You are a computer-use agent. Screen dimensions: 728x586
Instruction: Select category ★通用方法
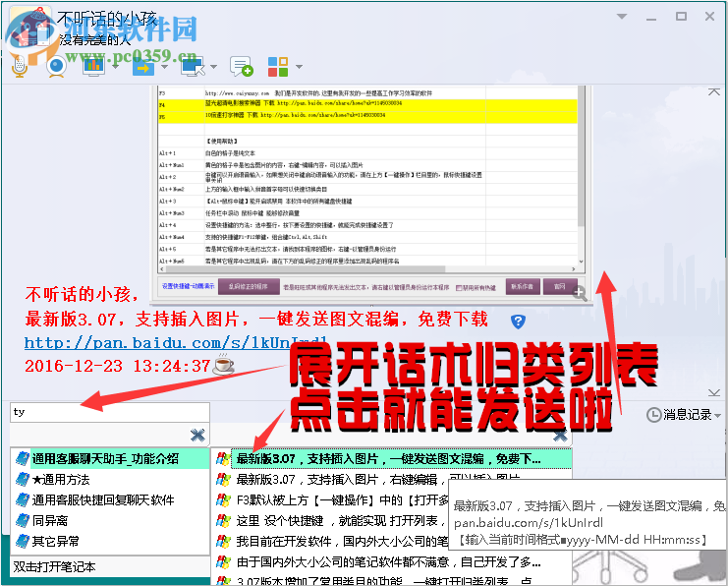pyautogui.click(x=60, y=480)
